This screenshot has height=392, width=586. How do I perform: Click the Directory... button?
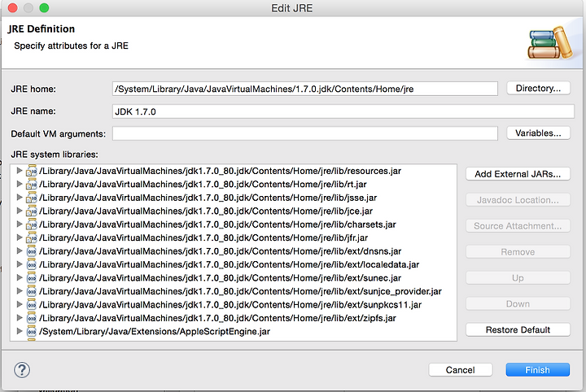(538, 88)
